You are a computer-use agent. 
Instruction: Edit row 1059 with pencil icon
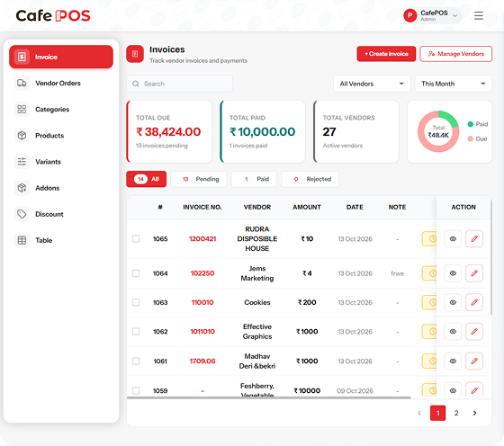[x=474, y=390]
